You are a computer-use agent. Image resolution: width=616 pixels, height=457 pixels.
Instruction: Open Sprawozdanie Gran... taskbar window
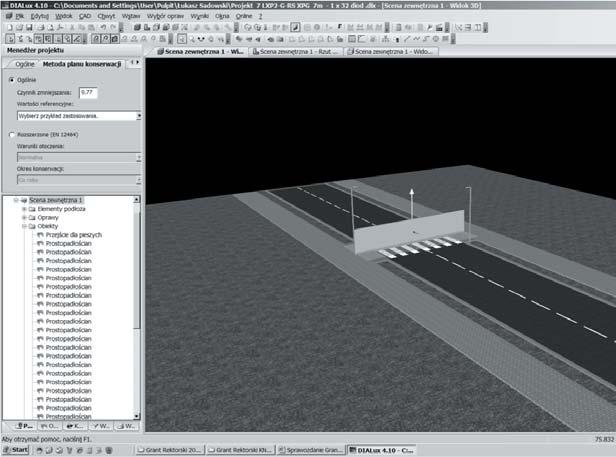click(311, 450)
